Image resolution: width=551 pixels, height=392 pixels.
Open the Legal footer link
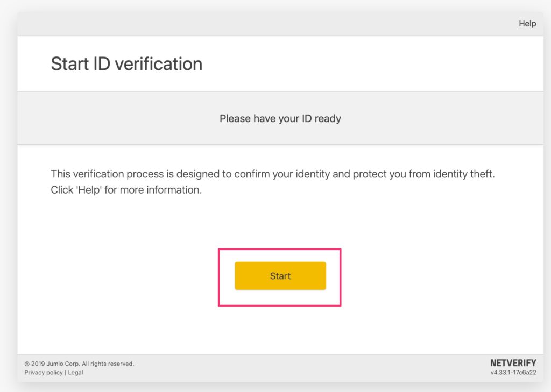click(75, 372)
